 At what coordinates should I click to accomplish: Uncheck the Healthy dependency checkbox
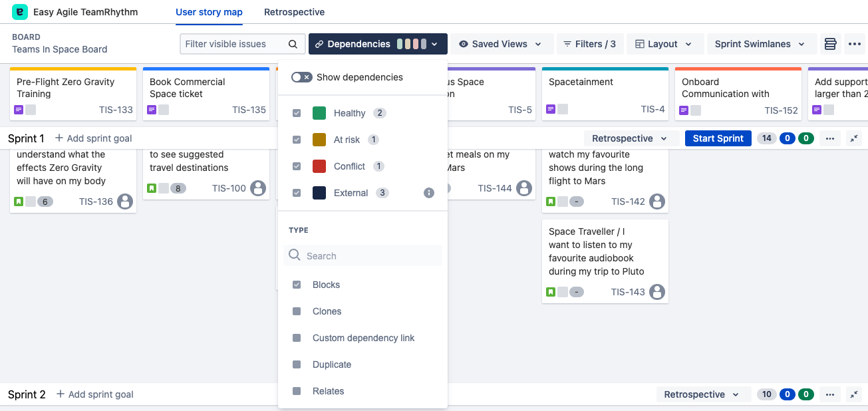297,113
